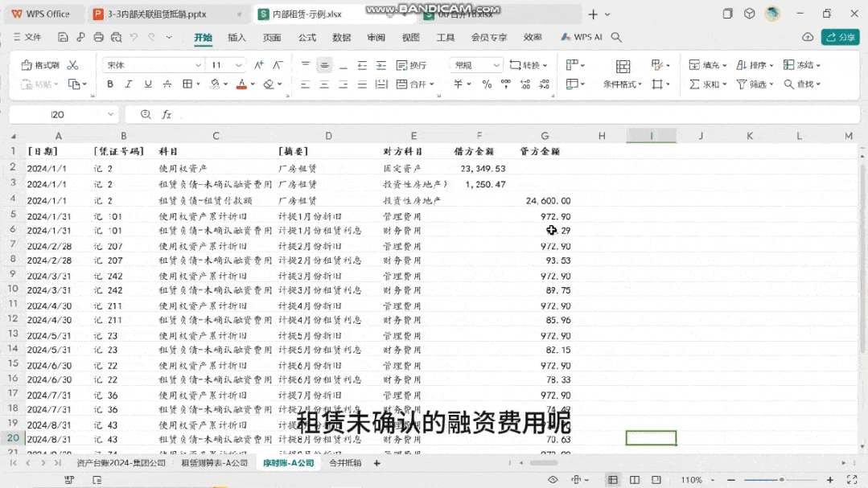Click the Copy icon in the clipboard group
Viewport: 868px width, 488px height.
(x=74, y=84)
